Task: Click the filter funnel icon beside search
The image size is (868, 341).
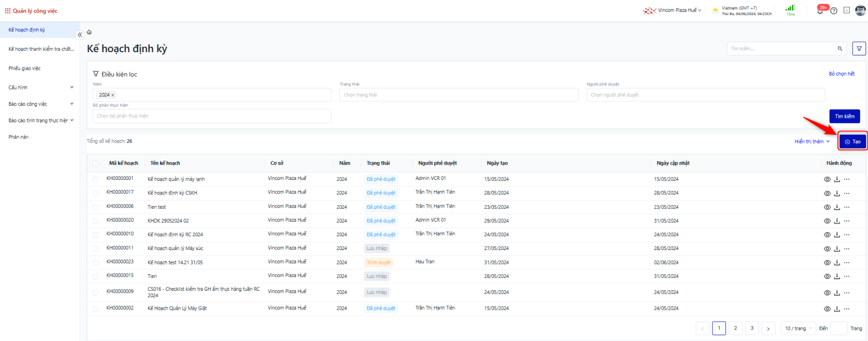Action: (x=859, y=49)
